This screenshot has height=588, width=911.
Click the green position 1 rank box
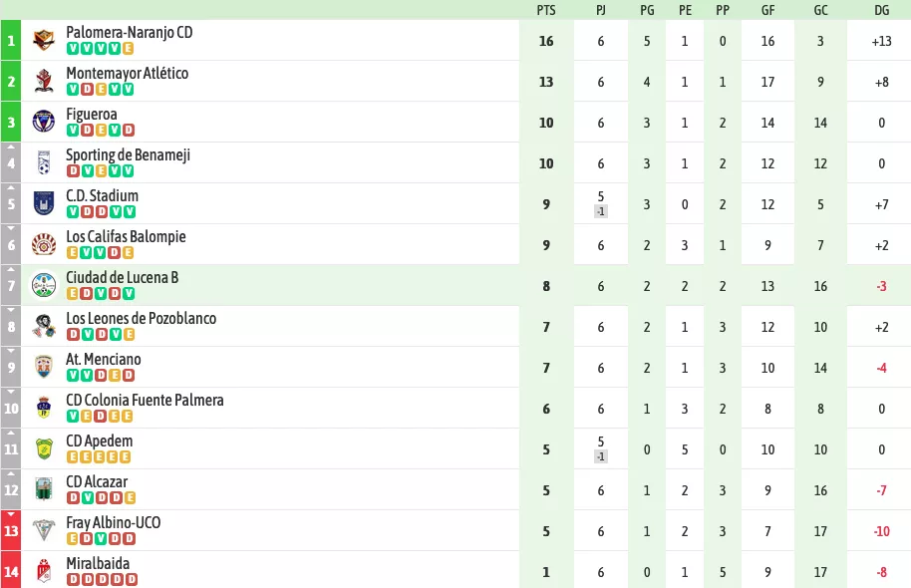coord(11,41)
